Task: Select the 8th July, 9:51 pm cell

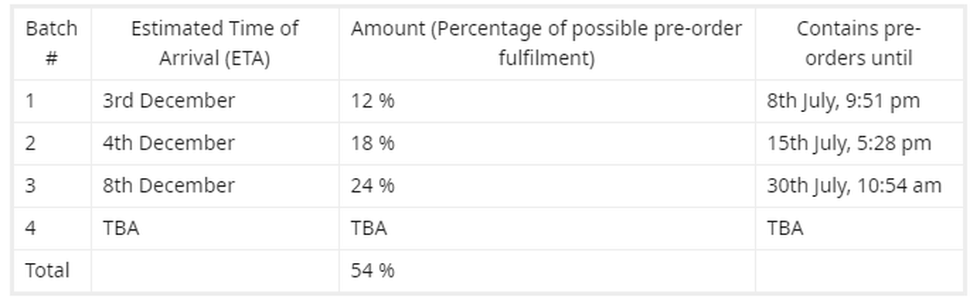Action: (859, 101)
